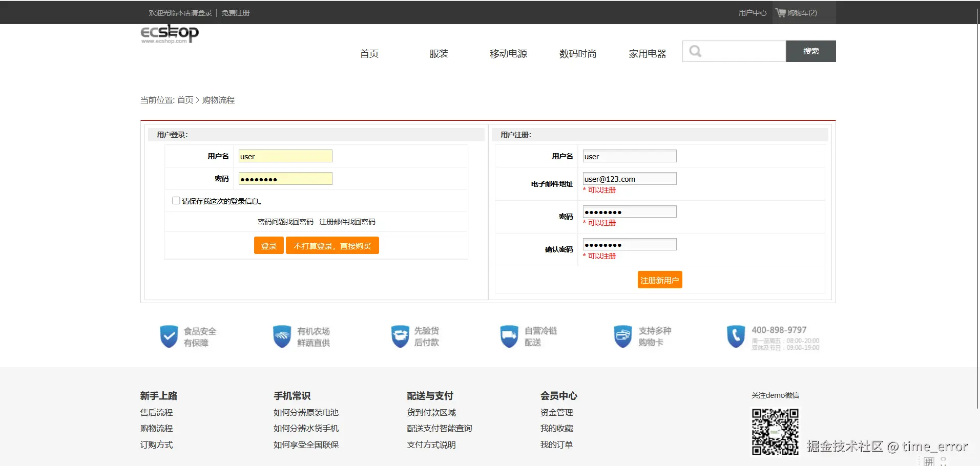This screenshot has width=980, height=466.
Task: Click the 购物车(2) text link
Action: tap(802, 13)
